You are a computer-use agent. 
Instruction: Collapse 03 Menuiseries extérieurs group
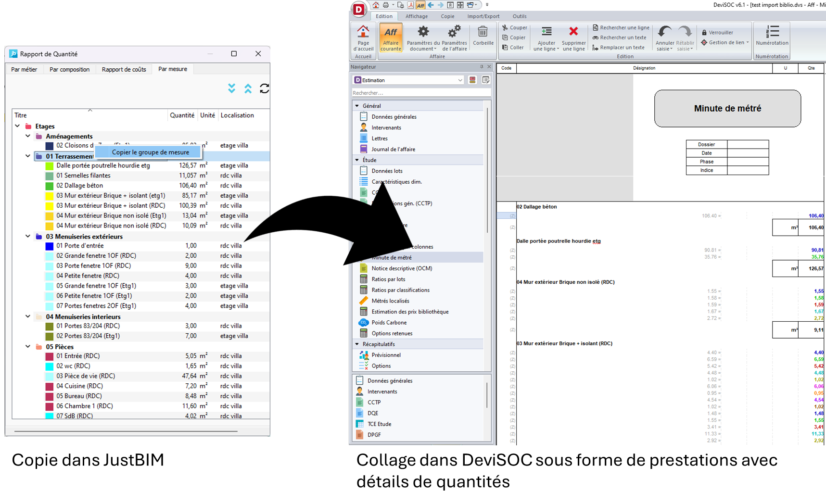[x=28, y=236]
